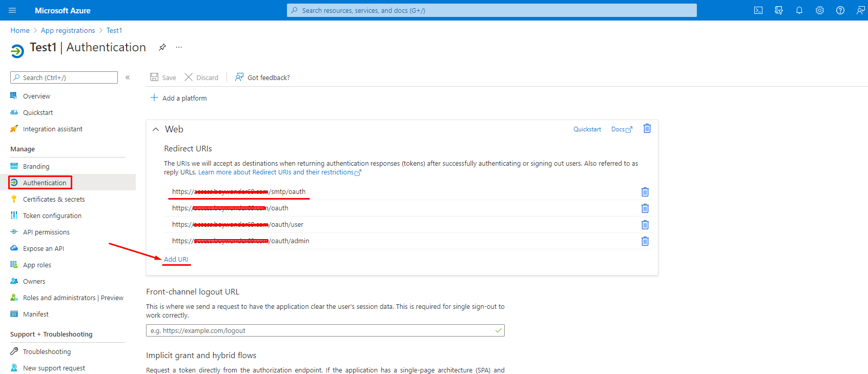This screenshot has width=868, height=374.
Task: Go to the Home breadcrumb
Action: click(20, 30)
